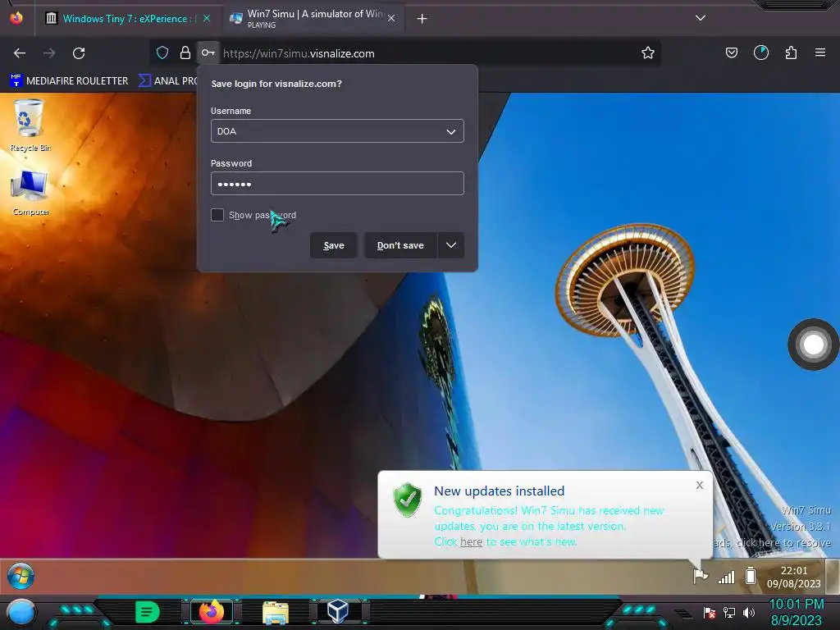
Task: Close the Win7 Simu tab
Action: 391,18
